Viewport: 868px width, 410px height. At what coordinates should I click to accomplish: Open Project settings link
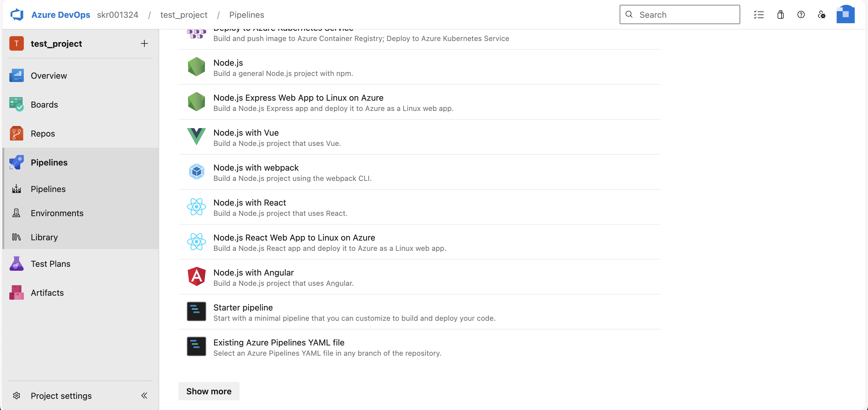click(x=61, y=396)
